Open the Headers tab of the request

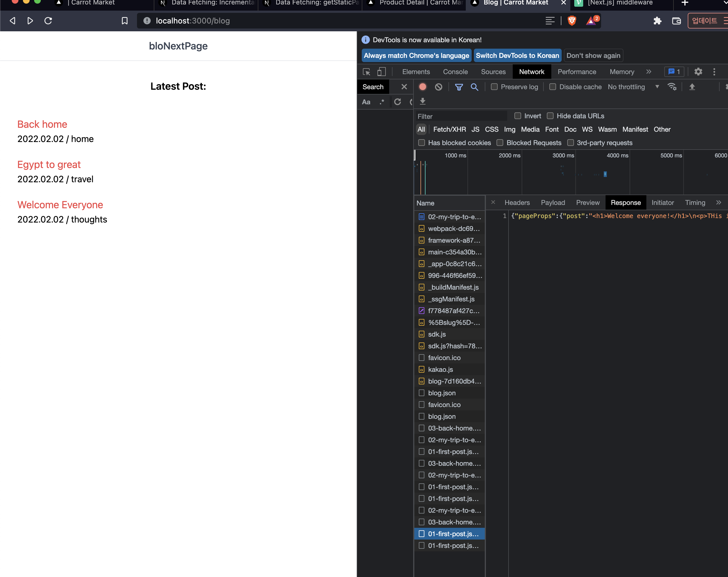coord(517,203)
